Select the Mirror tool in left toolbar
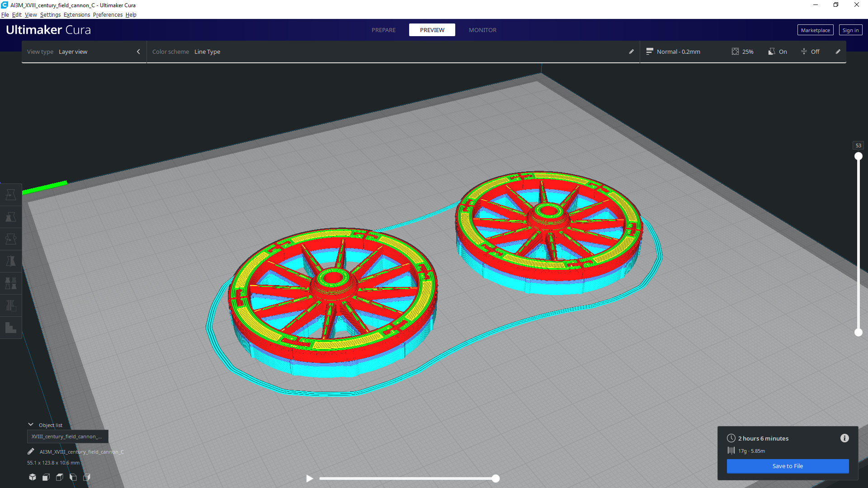The image size is (868, 488). (11, 261)
